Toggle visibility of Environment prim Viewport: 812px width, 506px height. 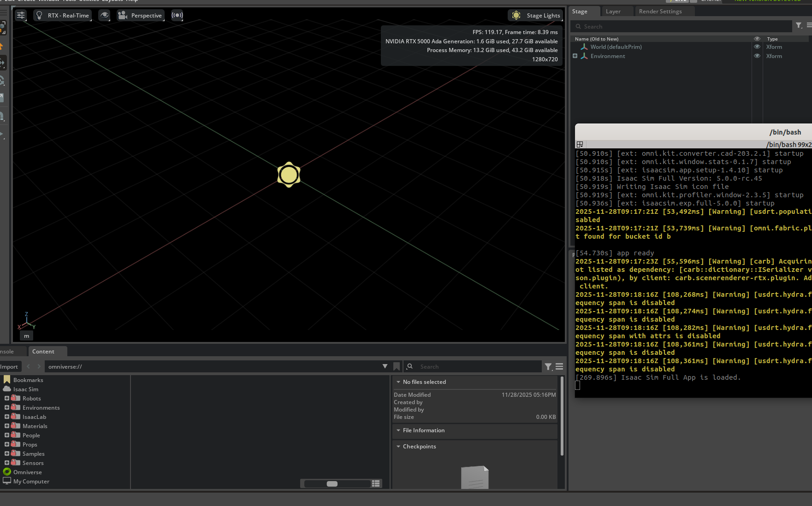pos(757,56)
